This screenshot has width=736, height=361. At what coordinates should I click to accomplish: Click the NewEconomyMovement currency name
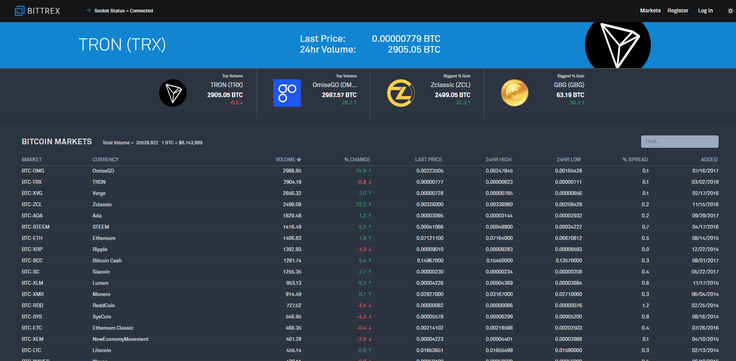tap(121, 339)
